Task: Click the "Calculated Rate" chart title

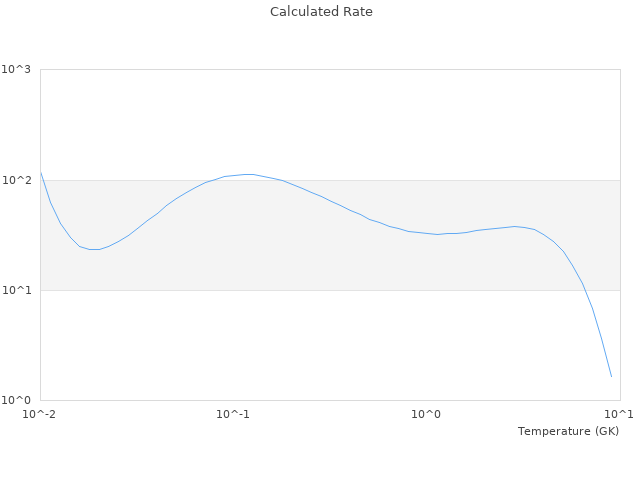Action: [x=321, y=12]
